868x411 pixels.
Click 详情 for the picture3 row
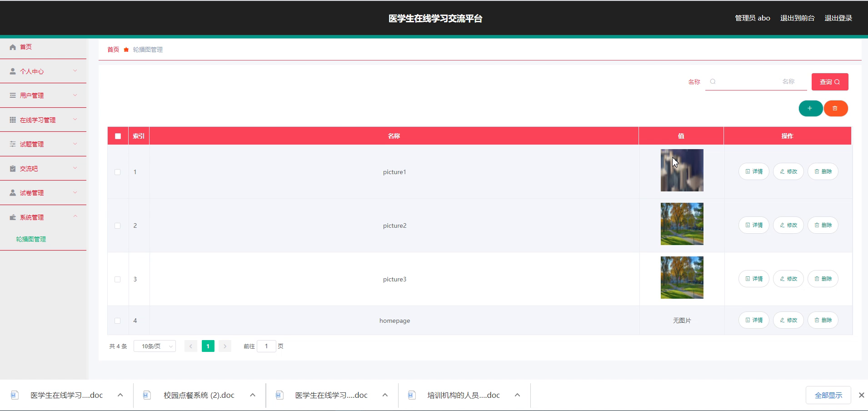tap(754, 279)
